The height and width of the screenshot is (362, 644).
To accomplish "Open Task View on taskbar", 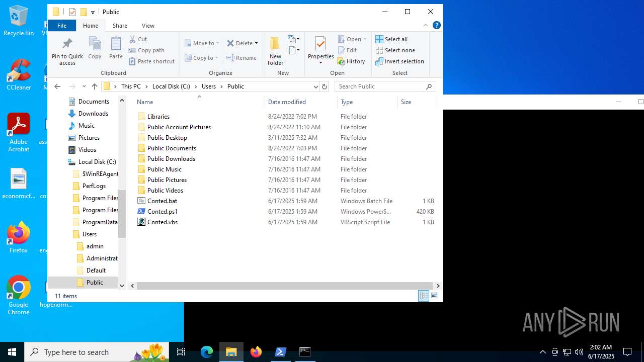I will (182, 352).
